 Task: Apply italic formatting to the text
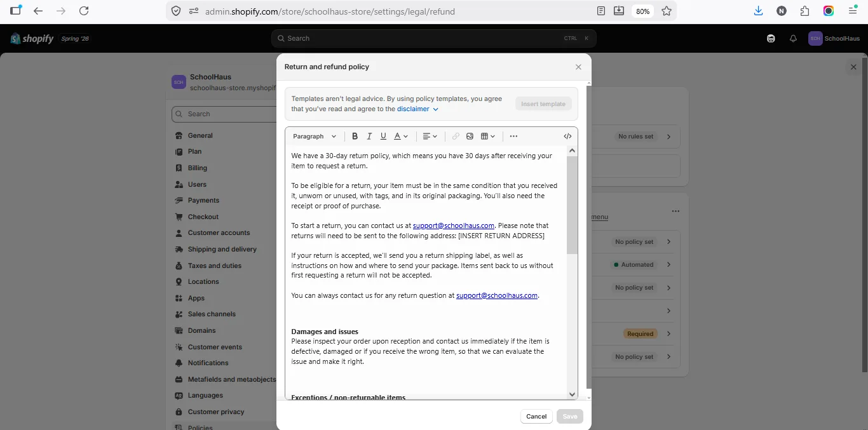[x=369, y=137]
